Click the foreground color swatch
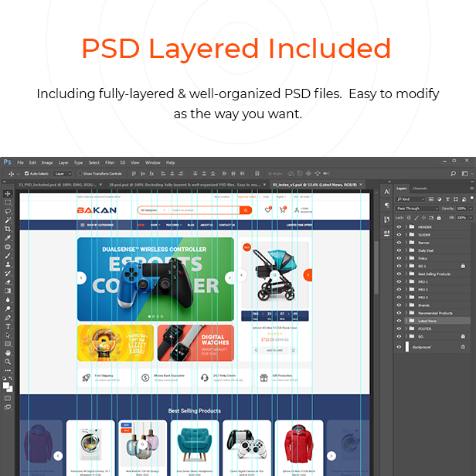Viewport: 476px width, 476px height. pyautogui.click(x=6, y=384)
